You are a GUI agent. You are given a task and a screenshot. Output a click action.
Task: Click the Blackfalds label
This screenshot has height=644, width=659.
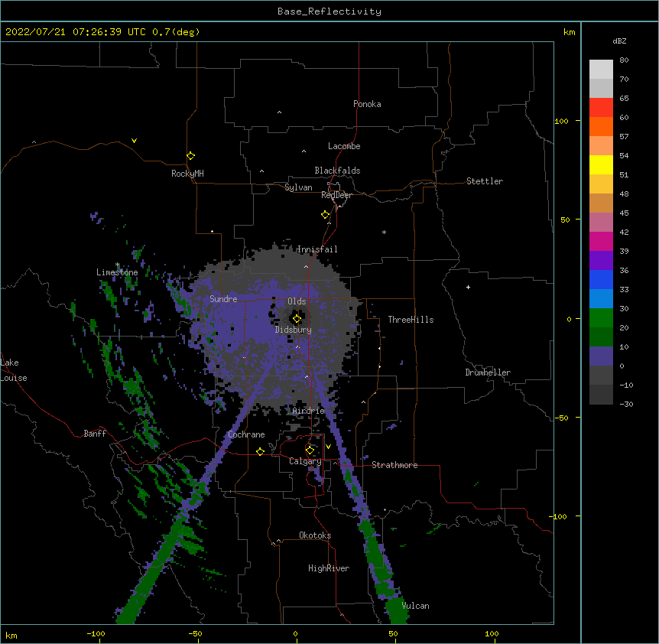point(337,171)
